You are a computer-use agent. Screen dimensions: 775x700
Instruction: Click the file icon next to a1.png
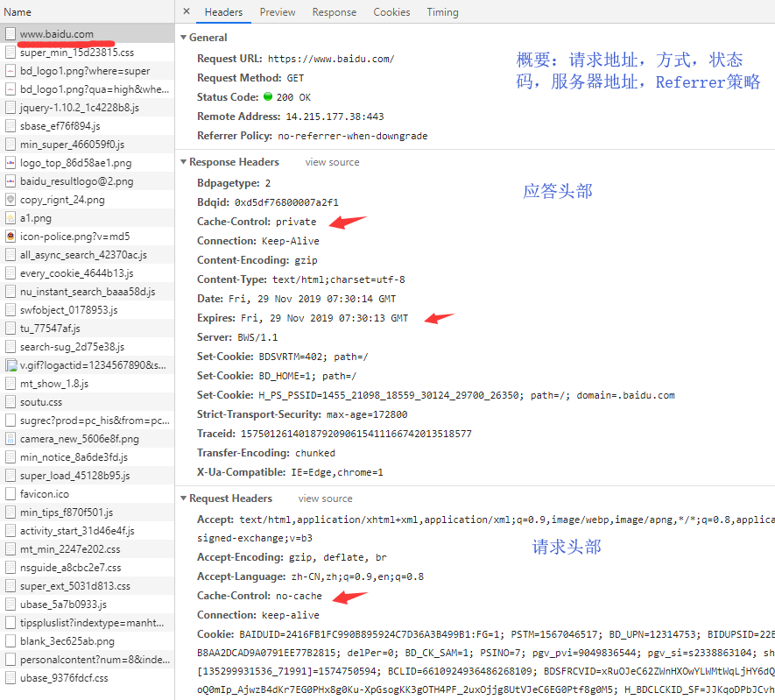[12, 217]
